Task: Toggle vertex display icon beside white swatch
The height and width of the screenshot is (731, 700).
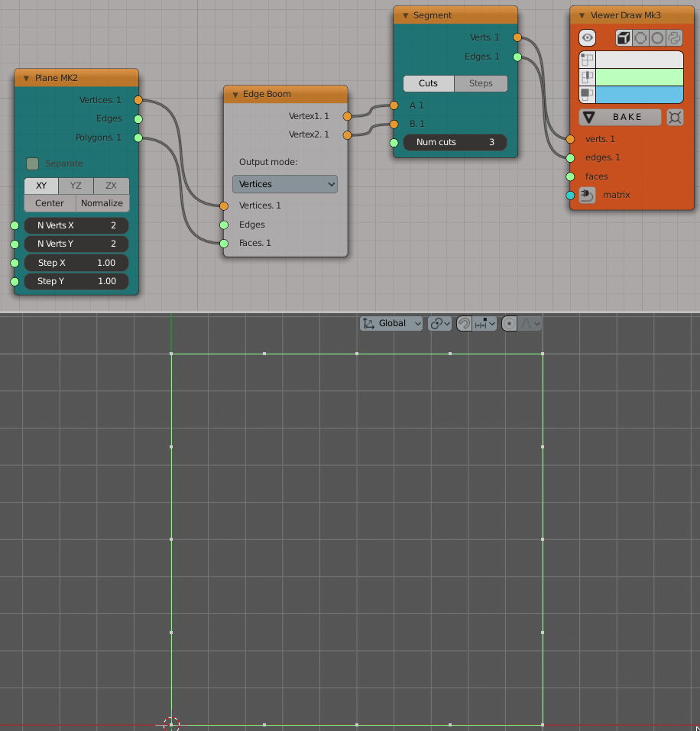Action: [x=587, y=60]
